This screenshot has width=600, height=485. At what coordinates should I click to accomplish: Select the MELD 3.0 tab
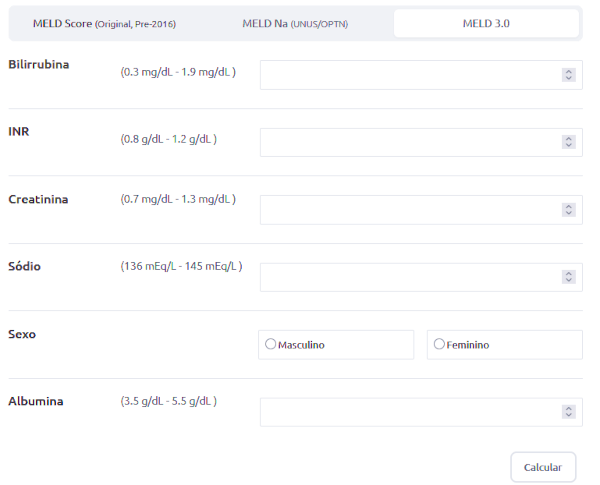click(486, 23)
